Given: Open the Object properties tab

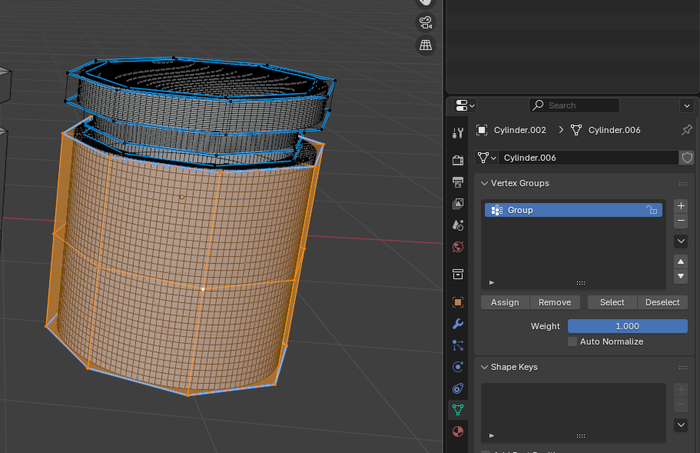Looking at the screenshot, I should tap(458, 301).
